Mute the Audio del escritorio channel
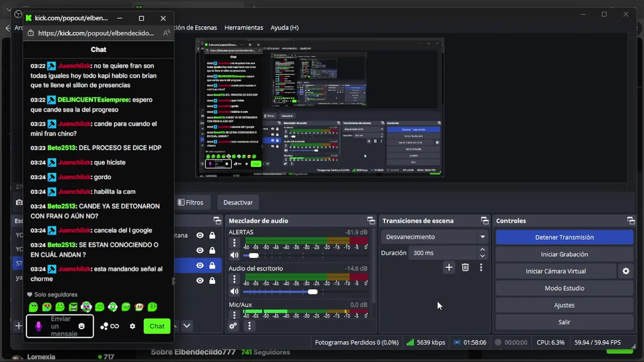Screen dimensions: 644x362 [234, 291]
